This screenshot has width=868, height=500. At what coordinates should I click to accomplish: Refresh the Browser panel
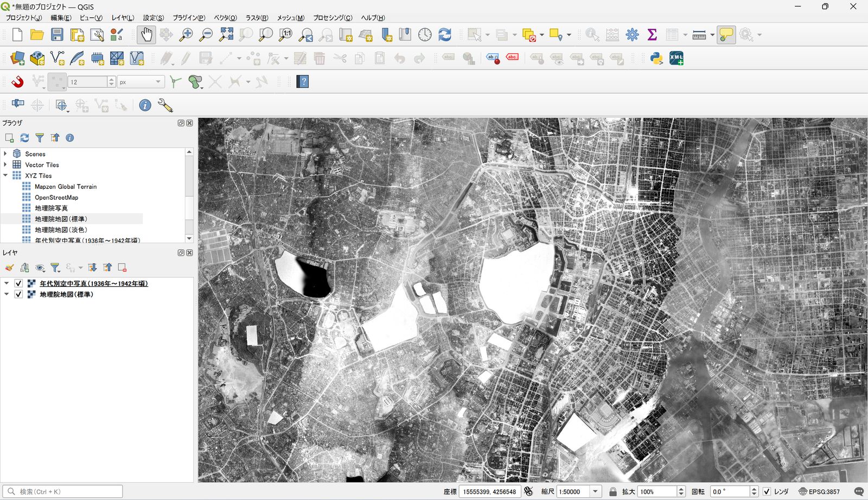[24, 138]
